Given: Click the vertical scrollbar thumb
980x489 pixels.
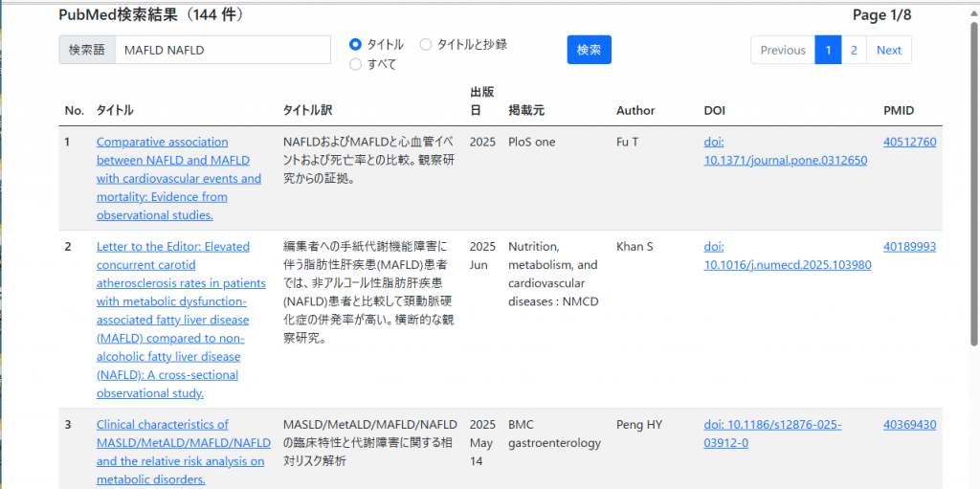Looking at the screenshot, I should pos(973,182).
